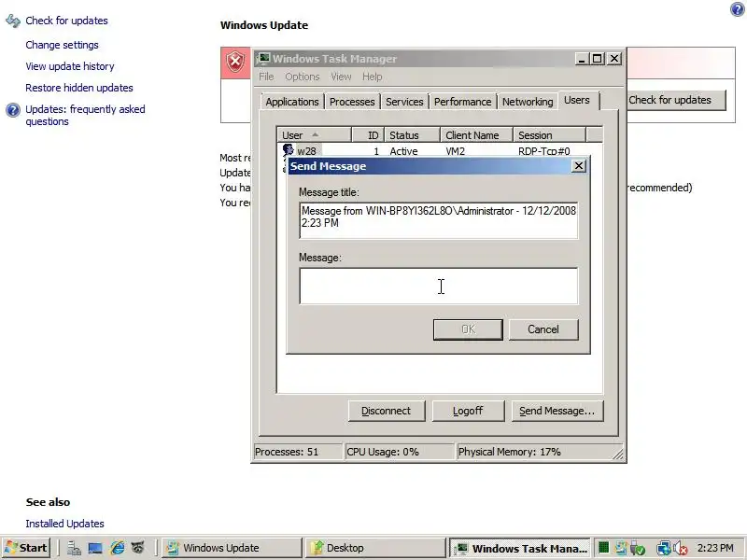The image size is (747, 560).
Task: Switch to the Applications tab
Action: 292,102
